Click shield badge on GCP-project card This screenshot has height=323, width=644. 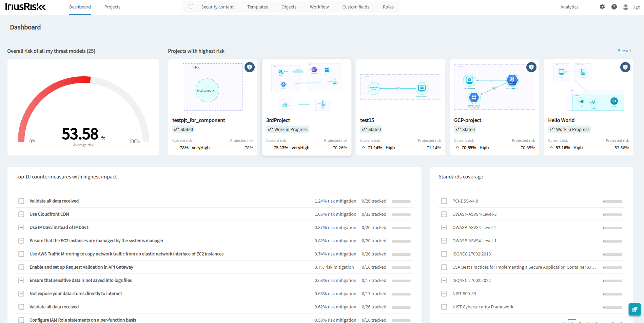tap(531, 67)
